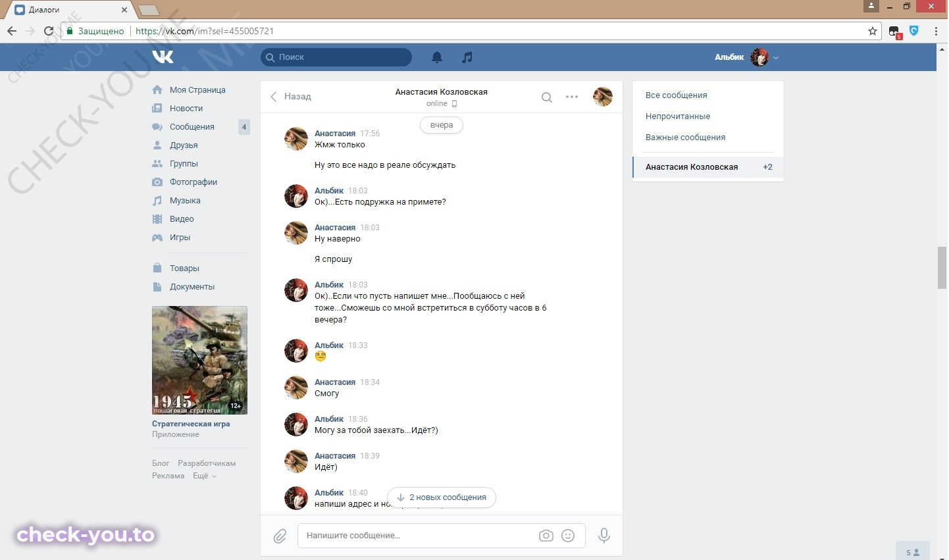Click the page vertical scrollbar thumb
Screen dimensions: 949x560
[942, 267]
